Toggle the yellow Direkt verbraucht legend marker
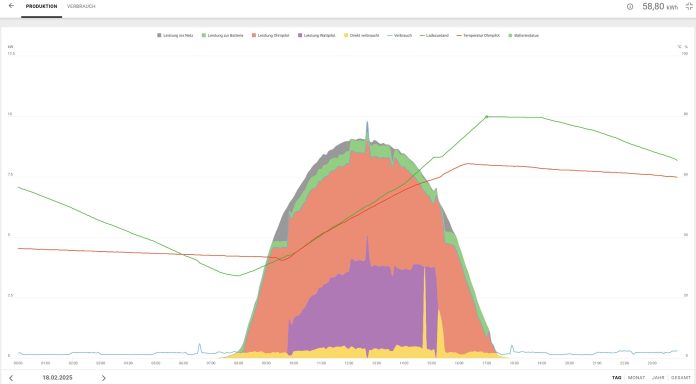The width and height of the screenshot is (696, 384). pos(346,35)
